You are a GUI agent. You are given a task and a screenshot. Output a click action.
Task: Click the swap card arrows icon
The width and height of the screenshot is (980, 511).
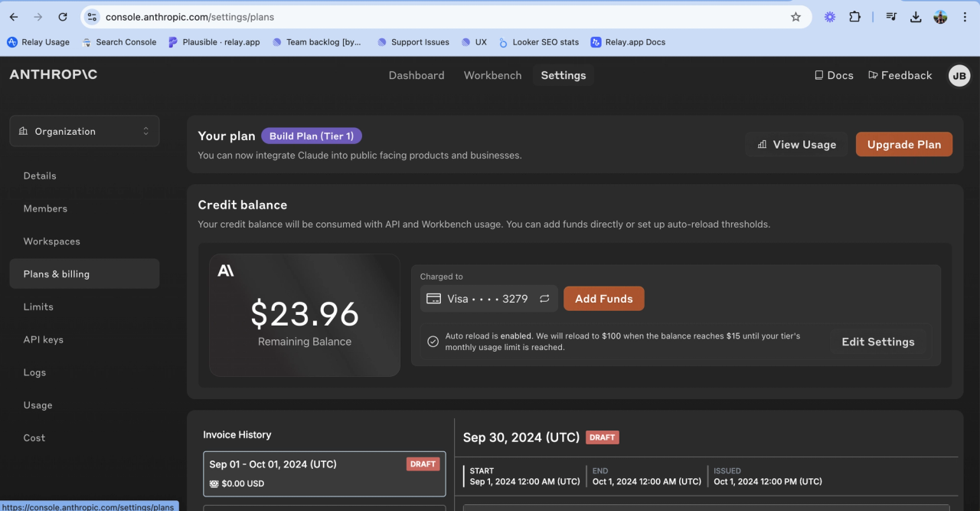[544, 299]
